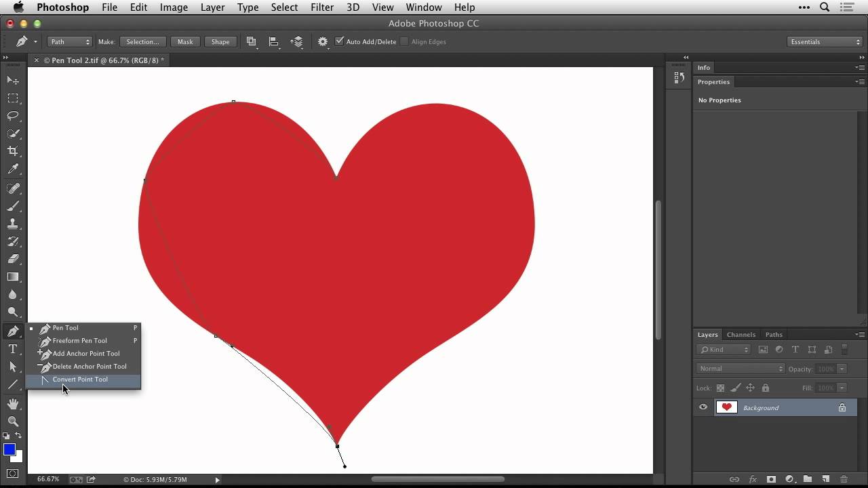Open the Normal blend mode dropdown

click(x=741, y=369)
